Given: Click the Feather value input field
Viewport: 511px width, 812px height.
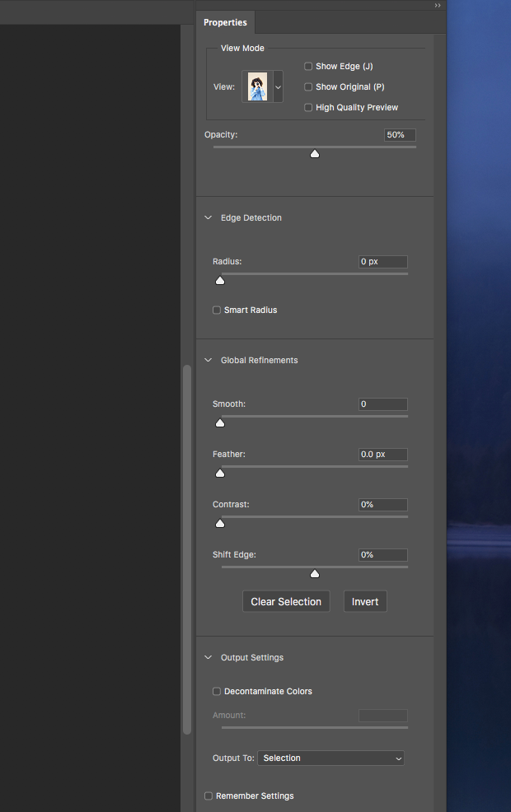Looking at the screenshot, I should (x=382, y=455).
